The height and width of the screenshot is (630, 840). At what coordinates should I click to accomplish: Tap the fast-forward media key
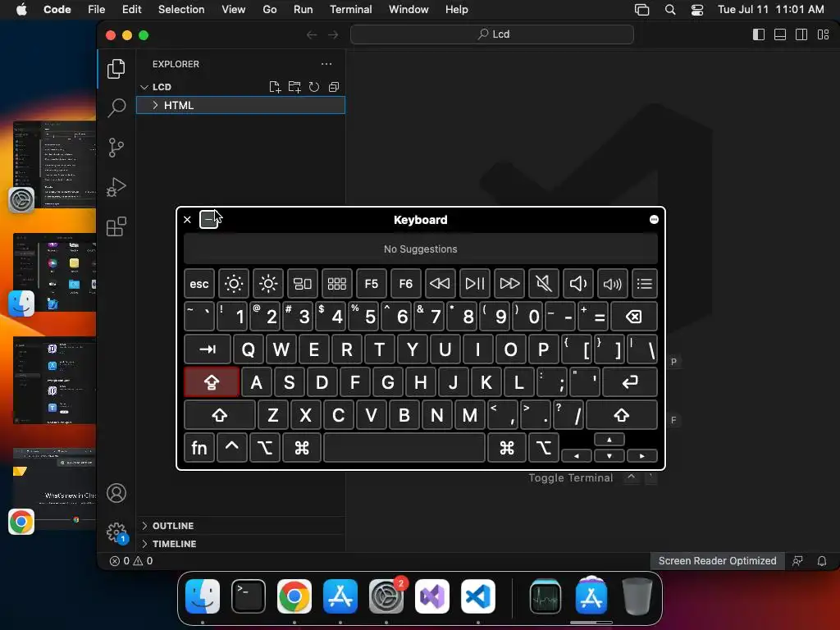509,283
